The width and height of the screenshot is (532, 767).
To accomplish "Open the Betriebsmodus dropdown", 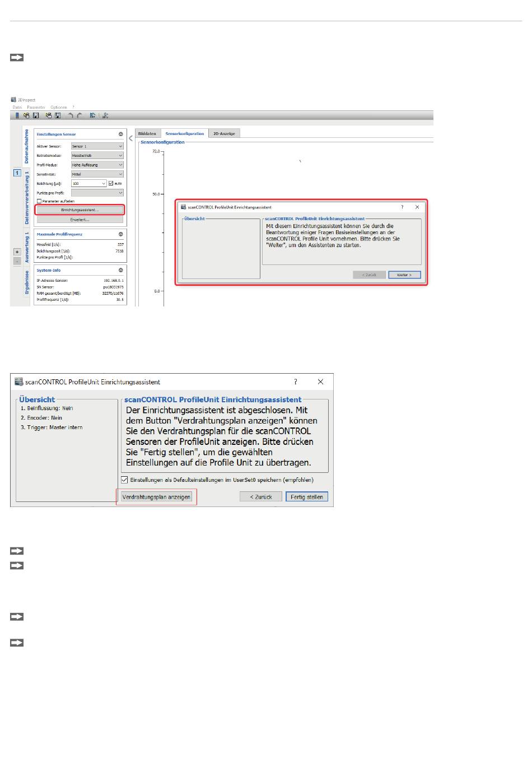I will [x=97, y=155].
